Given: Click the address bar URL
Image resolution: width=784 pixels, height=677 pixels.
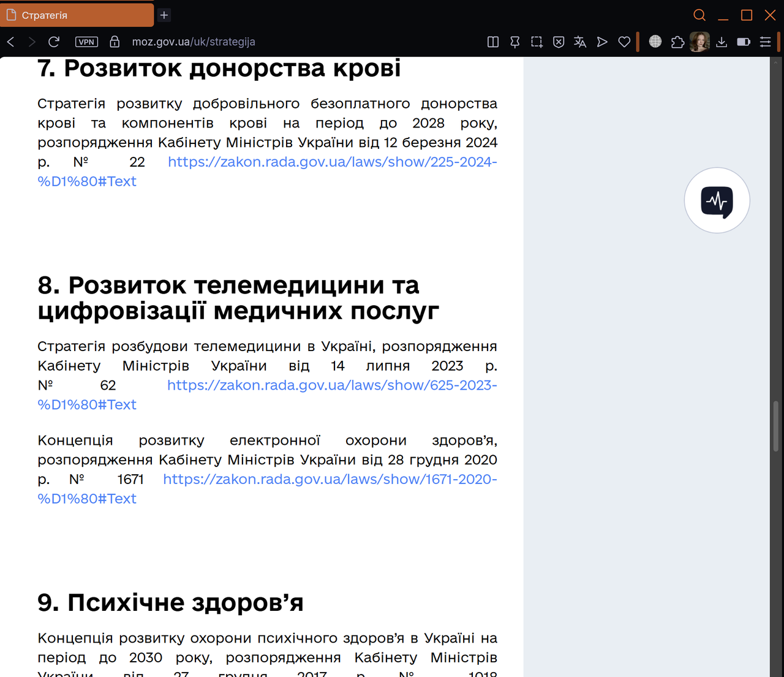Looking at the screenshot, I should tap(194, 42).
